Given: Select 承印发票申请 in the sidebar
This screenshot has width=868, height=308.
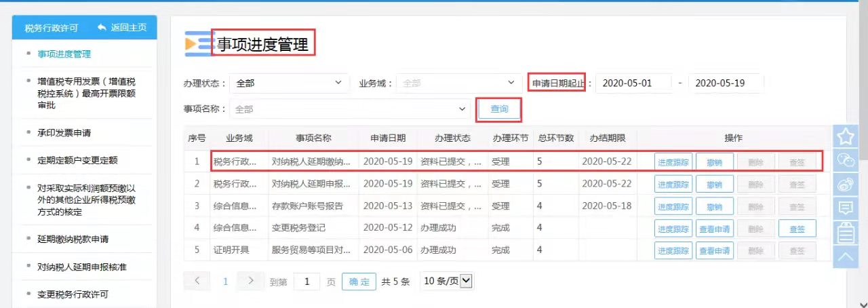Looking at the screenshot, I should point(64,132).
